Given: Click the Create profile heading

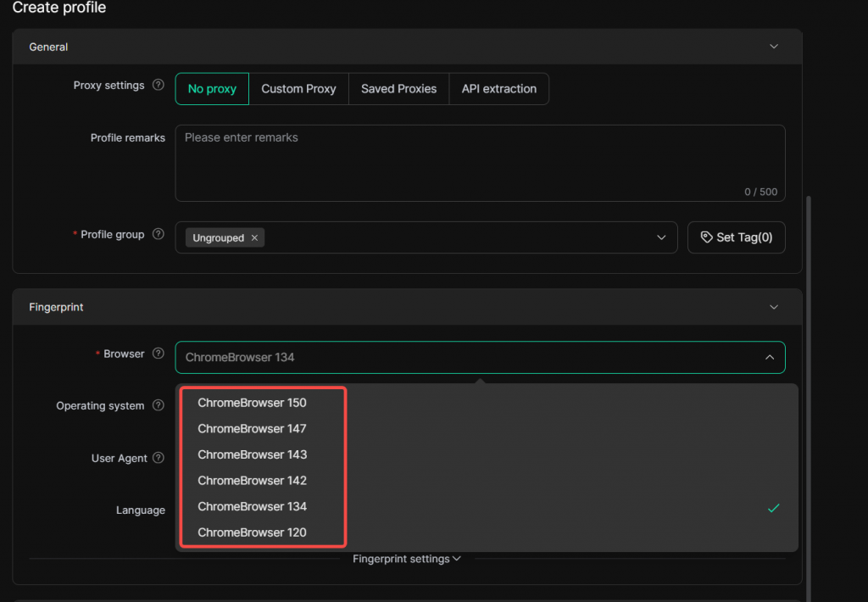Looking at the screenshot, I should [59, 8].
